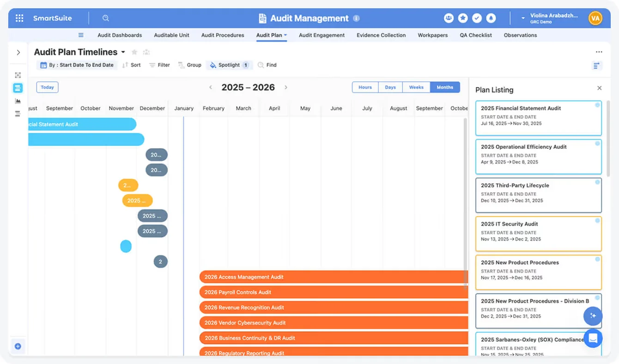Viewport: 619px width, 364px height.
Task: Switch timeline scale to Days
Action: click(390, 87)
